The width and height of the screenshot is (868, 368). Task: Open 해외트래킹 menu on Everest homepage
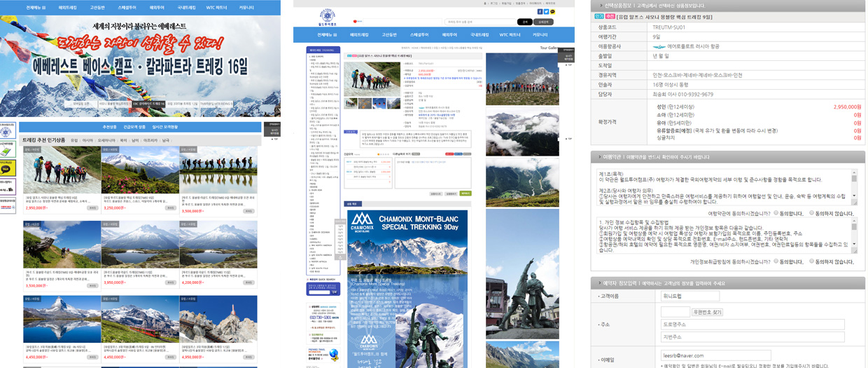(x=68, y=8)
